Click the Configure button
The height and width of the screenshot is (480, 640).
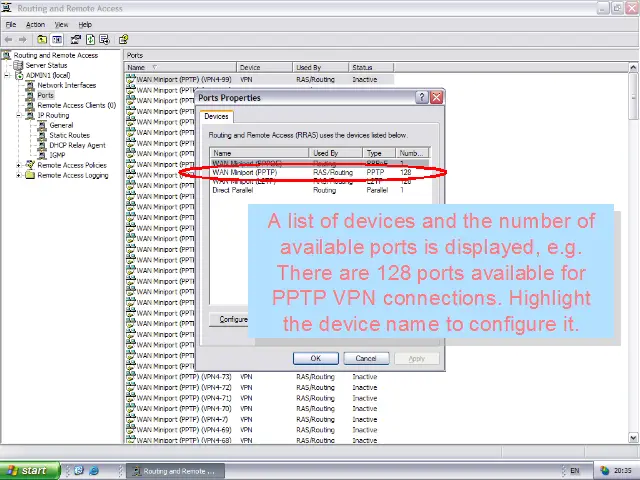pyautogui.click(x=229, y=319)
